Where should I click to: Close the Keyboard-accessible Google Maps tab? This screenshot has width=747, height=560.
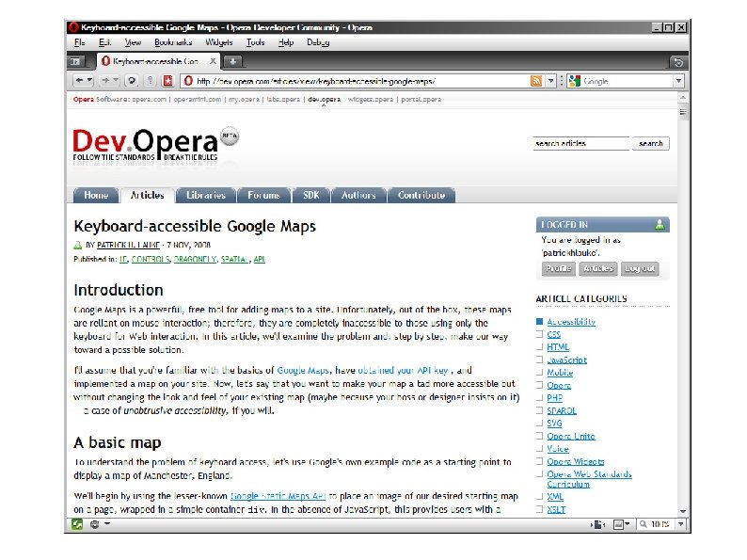click(213, 61)
